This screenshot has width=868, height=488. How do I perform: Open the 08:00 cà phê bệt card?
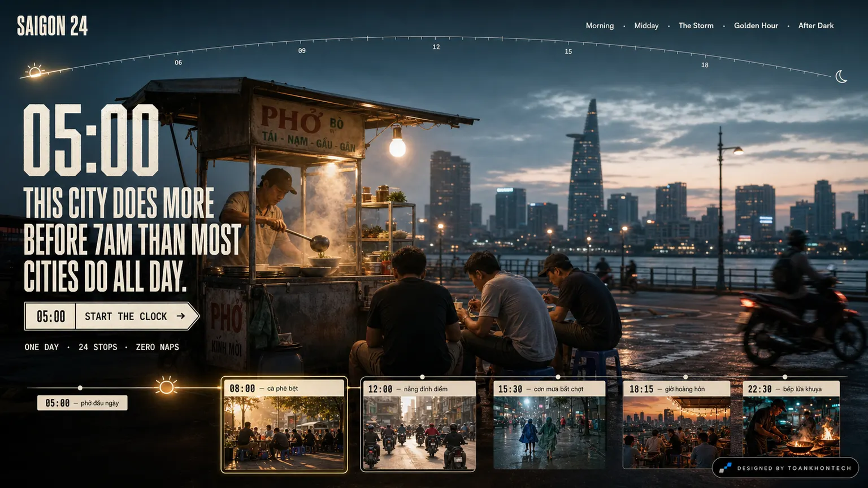284,425
